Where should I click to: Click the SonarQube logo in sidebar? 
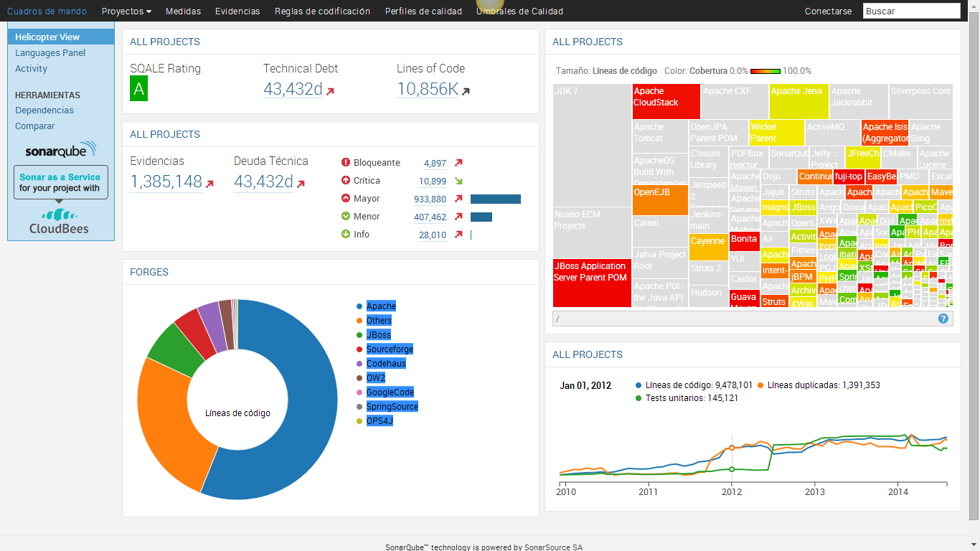pos(61,149)
